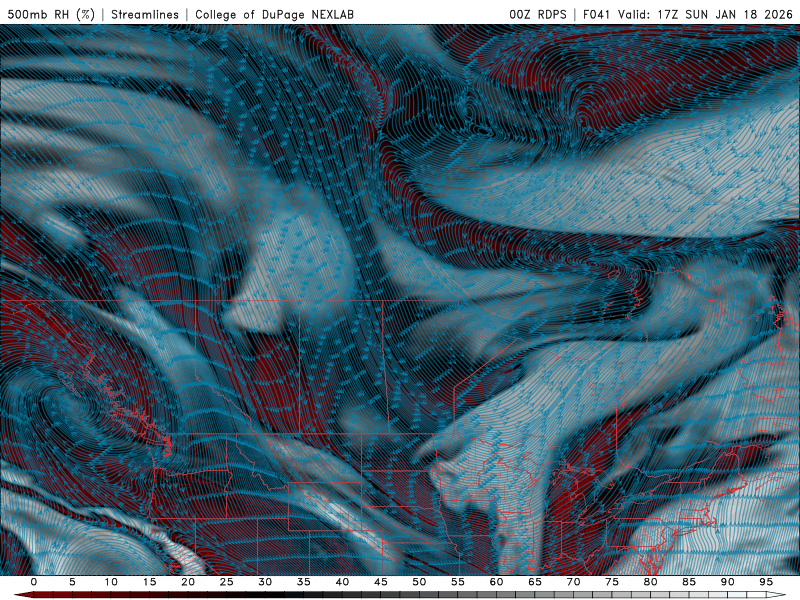Click the "65" value on the color scale

tap(535, 582)
